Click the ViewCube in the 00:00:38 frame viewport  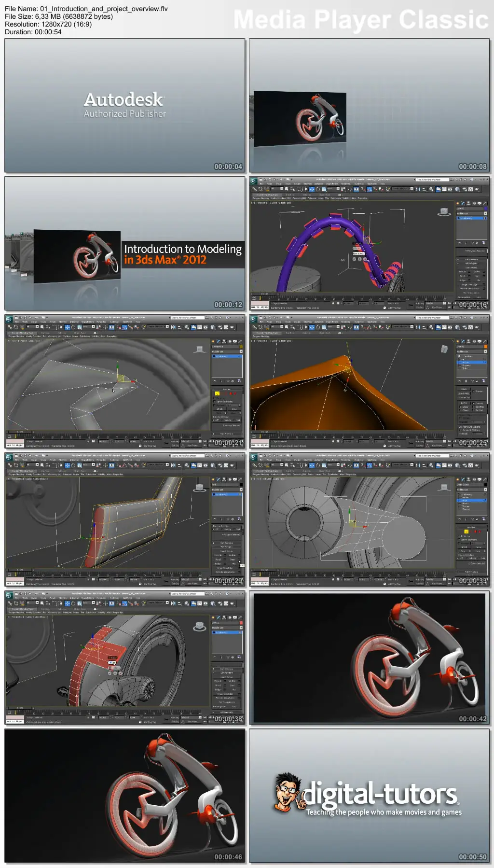pyautogui.click(x=199, y=626)
